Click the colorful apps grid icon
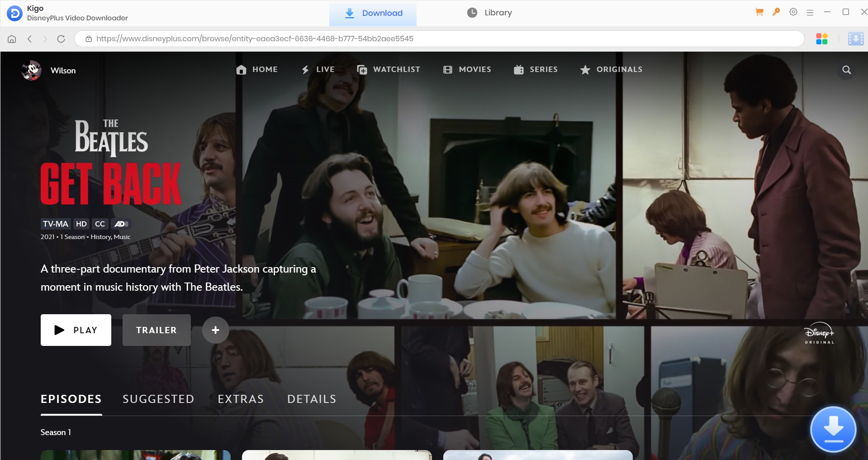Viewport: 868px width, 460px height. [822, 39]
